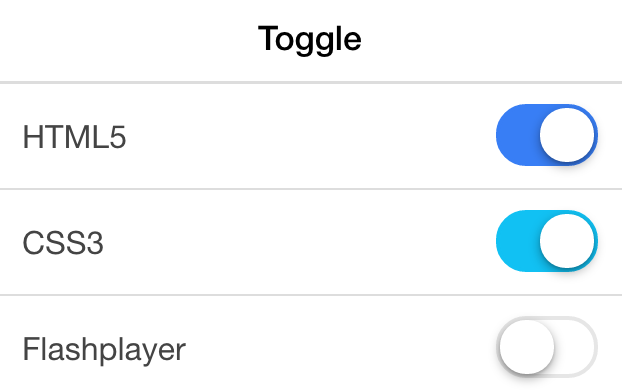Tap the white knob on the Flashplayer switch
The width and height of the screenshot is (622, 392).
(x=527, y=347)
